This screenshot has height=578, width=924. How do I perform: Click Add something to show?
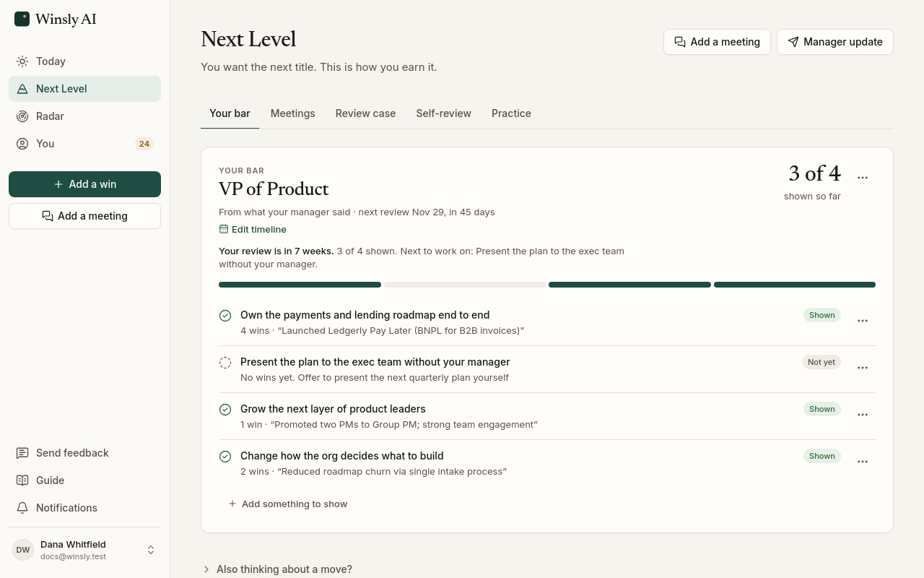pos(288,504)
